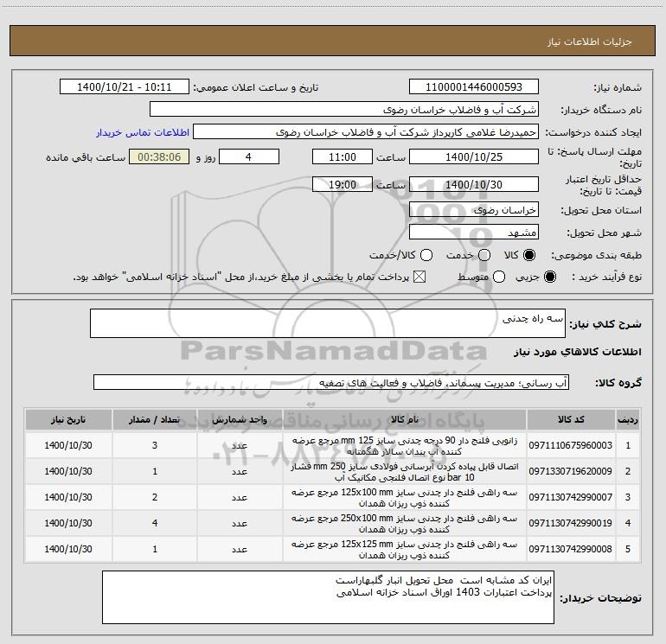Select product code 0971130742990007
The image size is (666, 644).
click(x=571, y=497)
